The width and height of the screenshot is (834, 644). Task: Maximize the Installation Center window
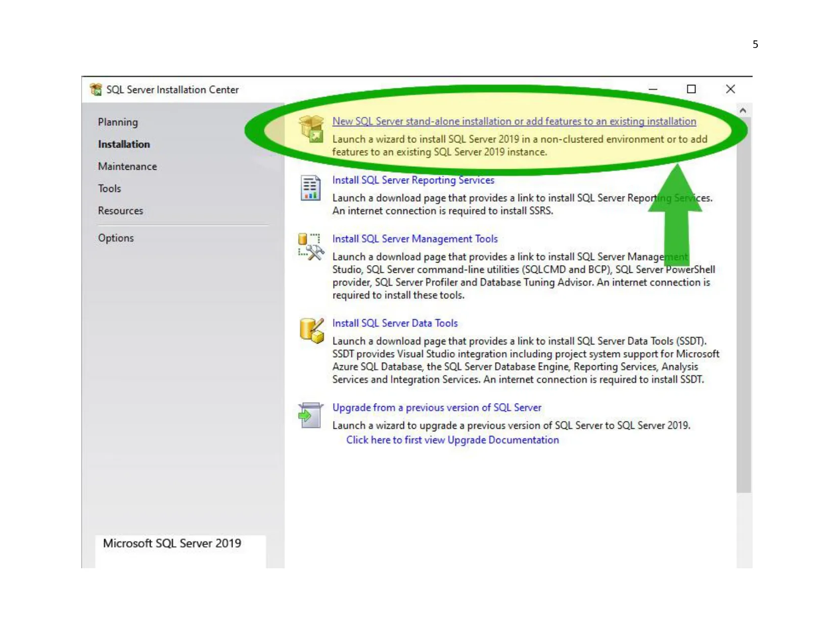[691, 89]
